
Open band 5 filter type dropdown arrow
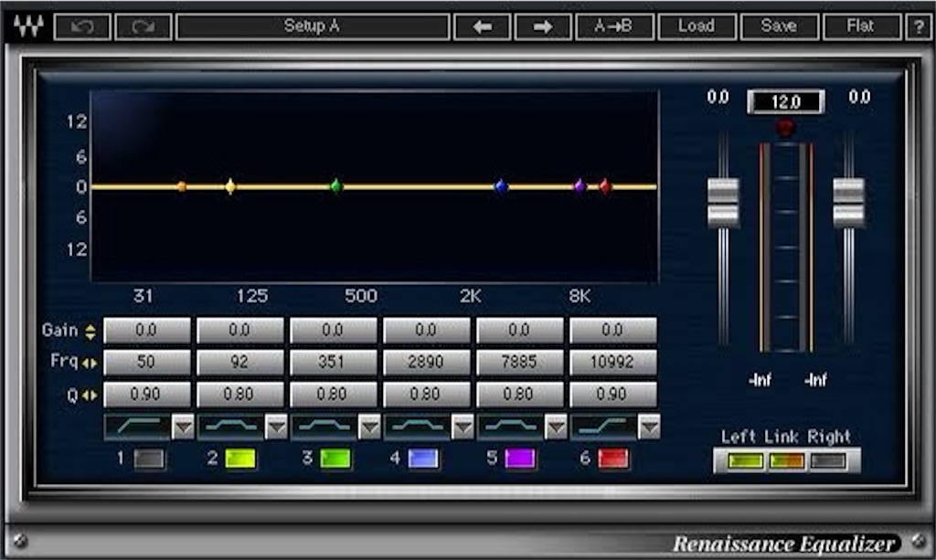pos(556,427)
